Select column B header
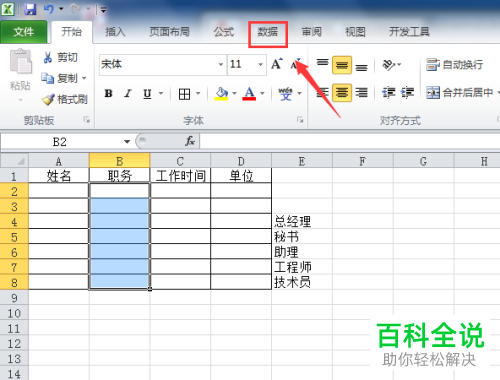Image resolution: width=500 pixels, height=380 pixels. point(120,161)
